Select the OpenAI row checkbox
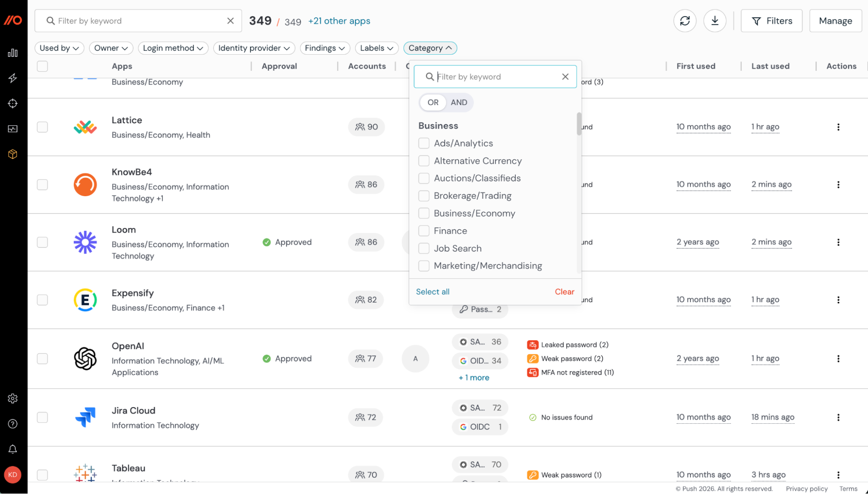Image resolution: width=868 pixels, height=494 pixels. tap(43, 359)
